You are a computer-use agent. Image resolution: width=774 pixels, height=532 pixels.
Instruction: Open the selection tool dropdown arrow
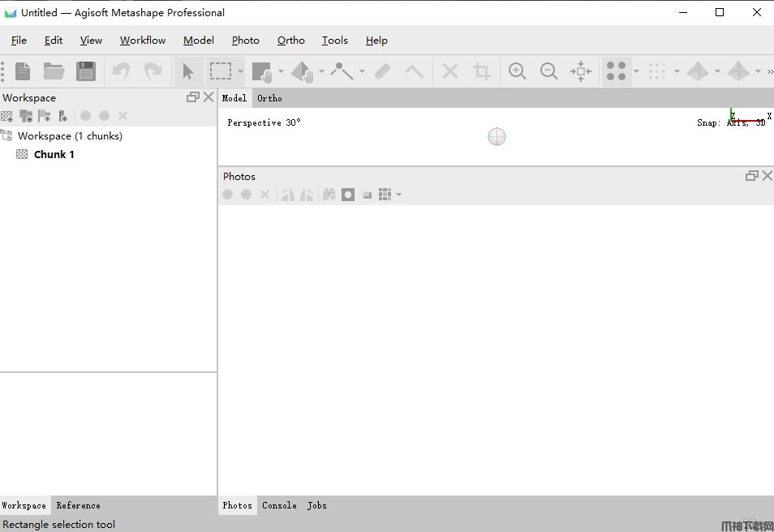click(x=241, y=71)
